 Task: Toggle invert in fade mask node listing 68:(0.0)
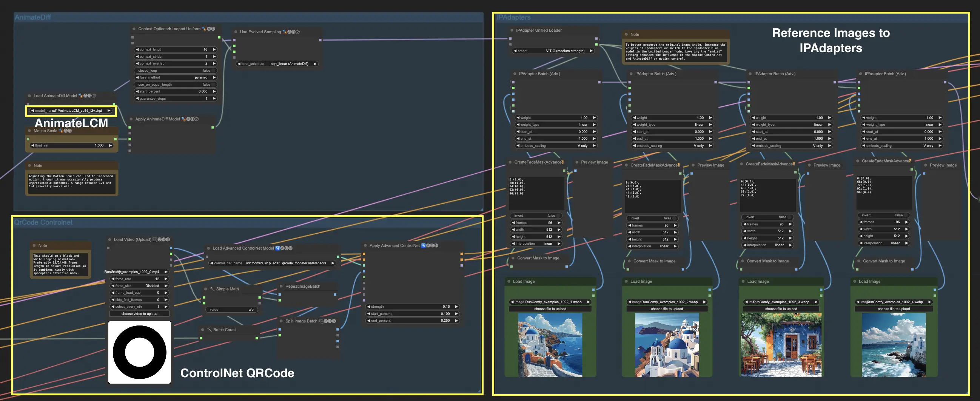(883, 215)
